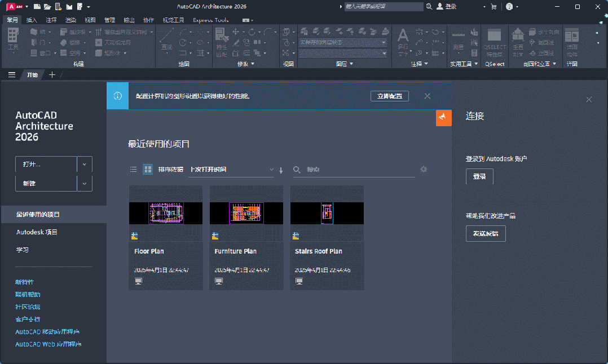The width and height of the screenshot is (608, 364).
Task: Open recent files settings gear
Action: 424,169
